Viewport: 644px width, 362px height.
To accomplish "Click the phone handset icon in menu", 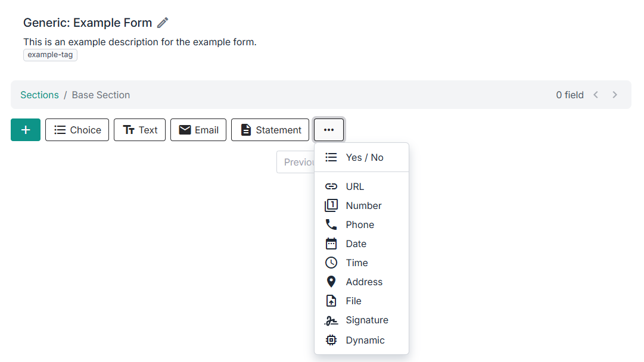I will 331,224.
